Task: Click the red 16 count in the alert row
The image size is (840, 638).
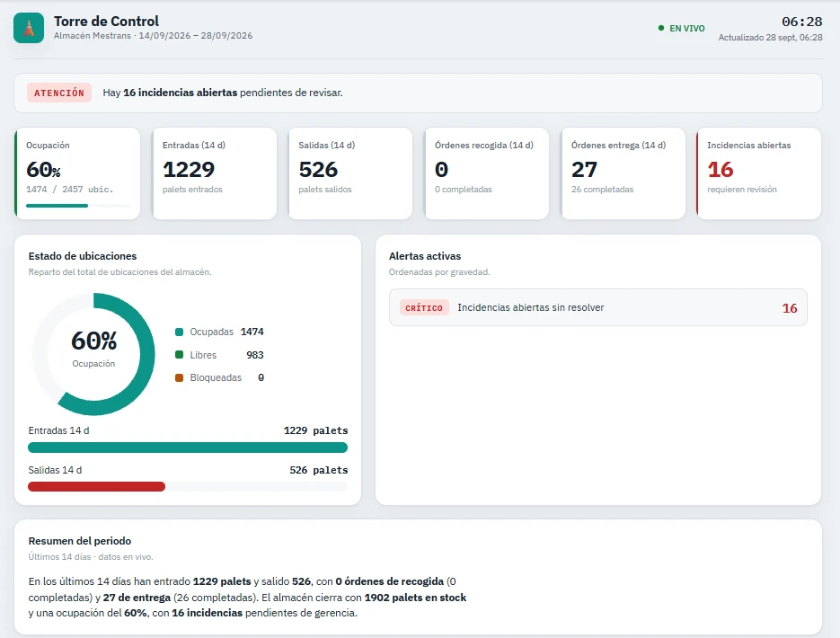Action: [x=790, y=308]
